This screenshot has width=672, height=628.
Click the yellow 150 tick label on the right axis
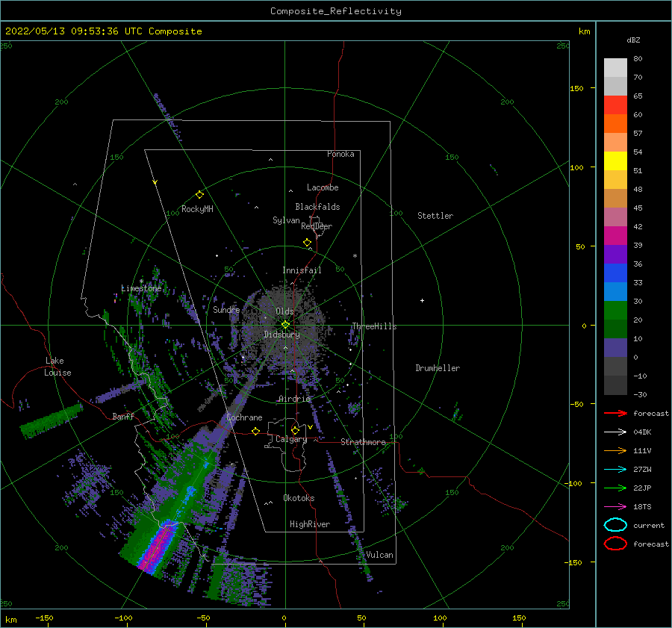pyautogui.click(x=576, y=88)
